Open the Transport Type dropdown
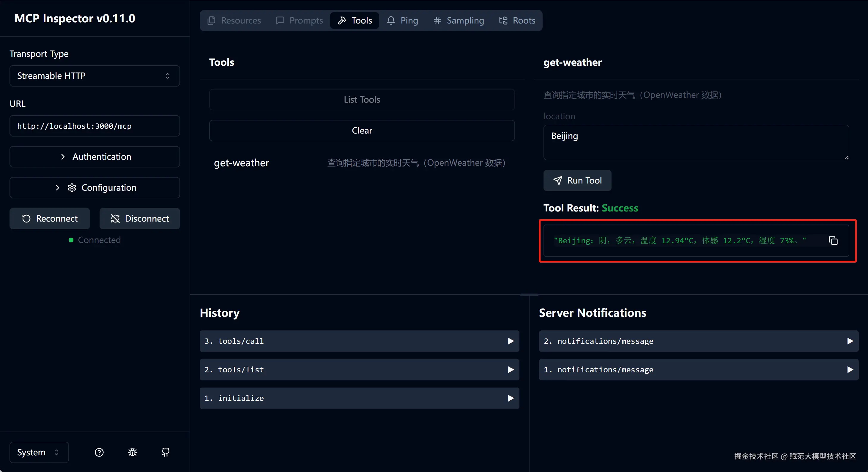 (x=95, y=76)
